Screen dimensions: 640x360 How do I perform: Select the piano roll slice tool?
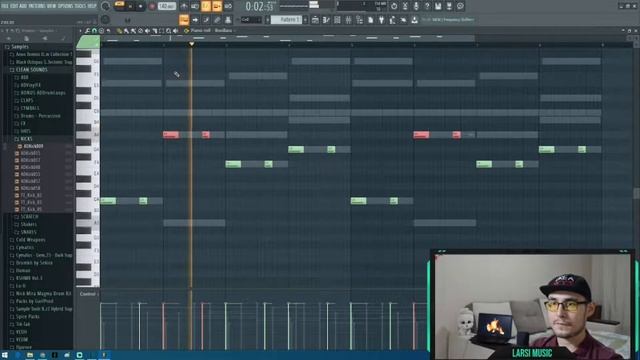pos(154,31)
